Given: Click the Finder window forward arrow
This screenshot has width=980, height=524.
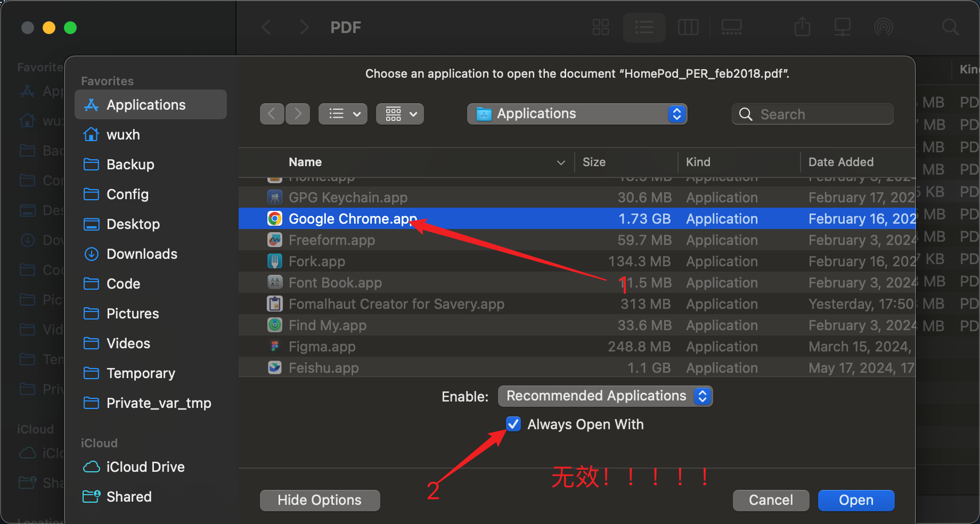Looking at the screenshot, I should click(304, 27).
